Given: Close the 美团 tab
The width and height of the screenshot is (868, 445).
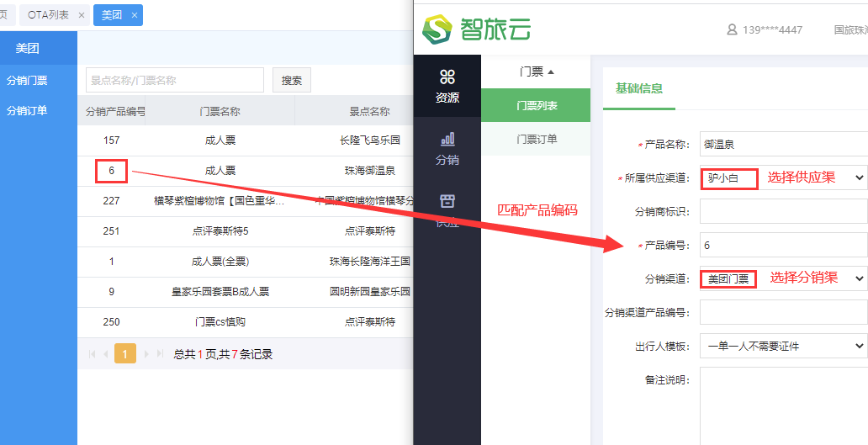Looking at the screenshot, I should (134, 15).
